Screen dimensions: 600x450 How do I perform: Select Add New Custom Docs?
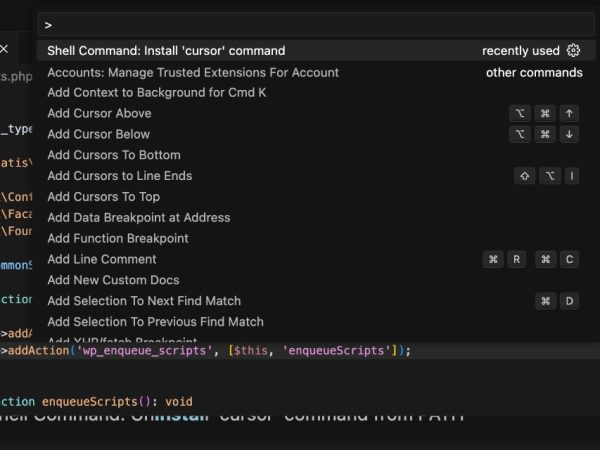coord(316,280)
